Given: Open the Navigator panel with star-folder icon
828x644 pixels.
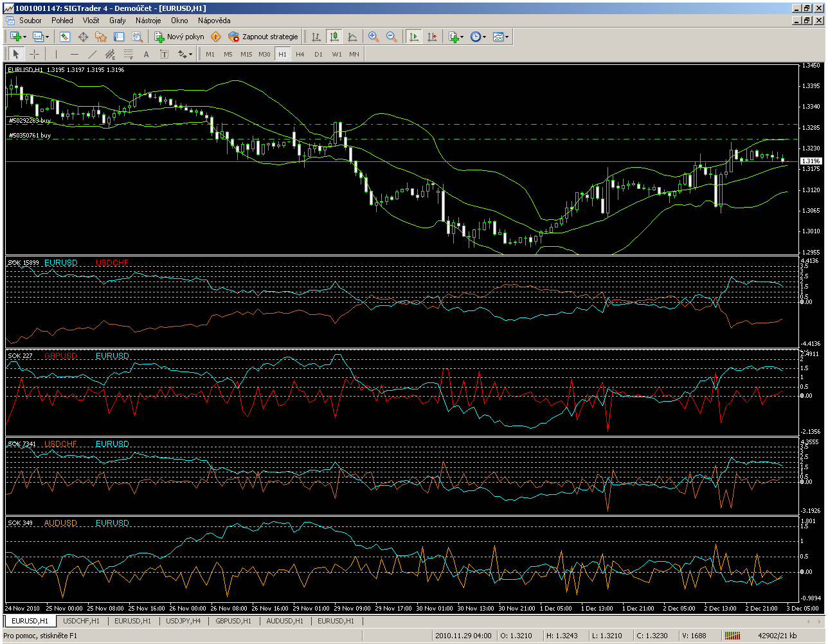Looking at the screenshot, I should click(101, 37).
